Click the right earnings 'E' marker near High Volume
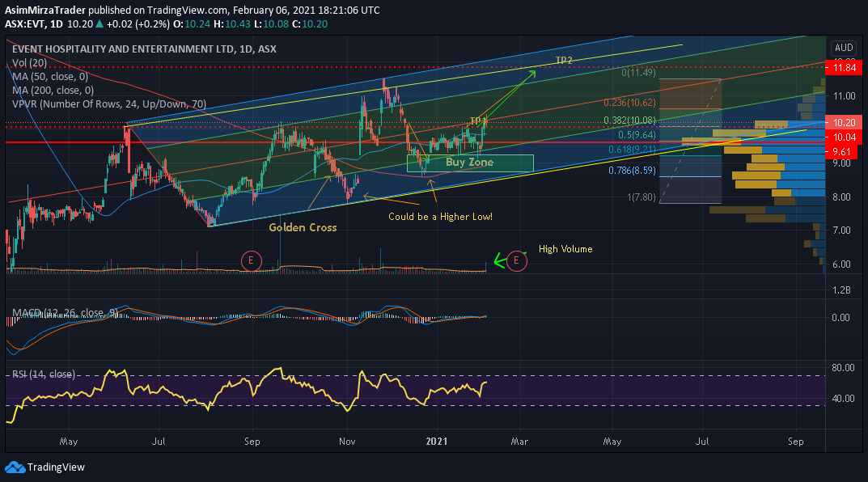The width and height of the screenshot is (868, 482). (x=516, y=260)
